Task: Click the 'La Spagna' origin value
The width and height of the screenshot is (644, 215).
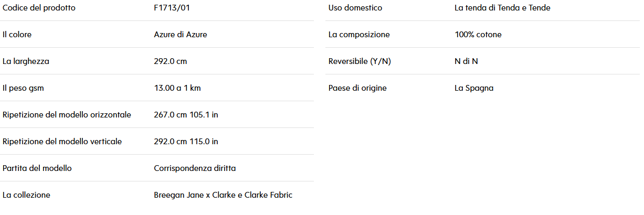Action: [474, 88]
